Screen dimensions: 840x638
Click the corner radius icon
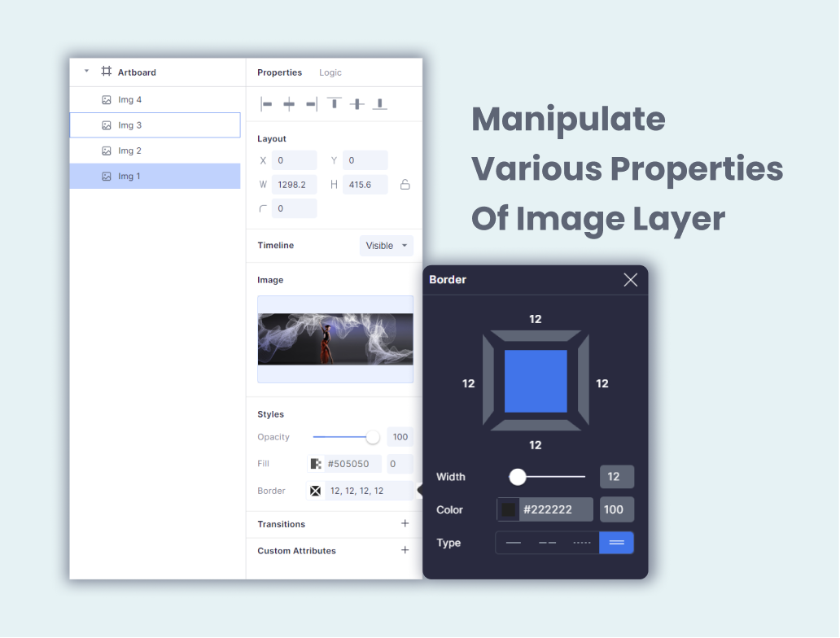[262, 209]
